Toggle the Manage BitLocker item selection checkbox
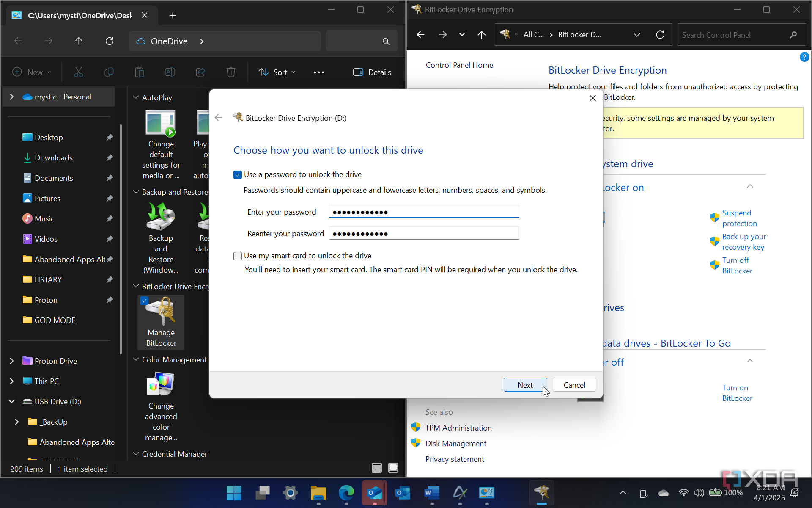Screen dimensions: 812x508 pos(144,301)
